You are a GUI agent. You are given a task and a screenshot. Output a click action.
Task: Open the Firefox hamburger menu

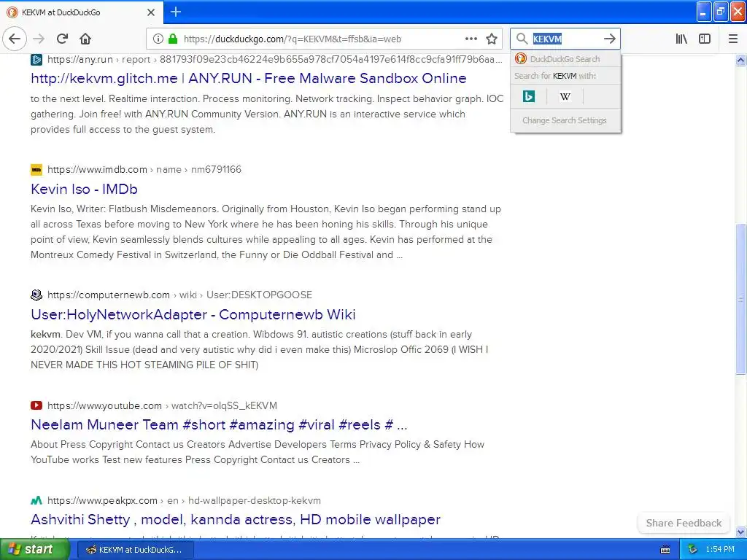[733, 39]
